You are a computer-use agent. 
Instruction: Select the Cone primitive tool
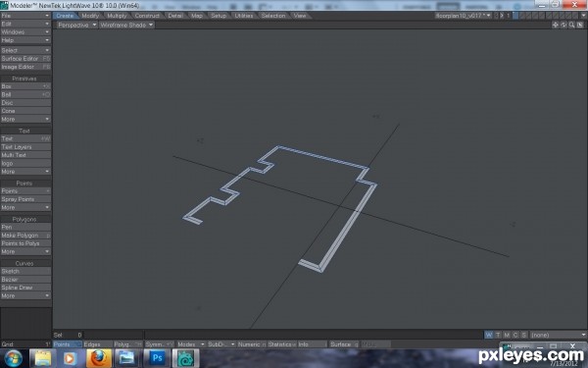point(25,111)
